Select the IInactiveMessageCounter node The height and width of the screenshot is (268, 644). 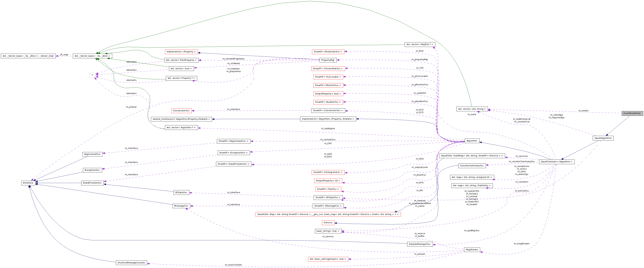tap(132, 263)
